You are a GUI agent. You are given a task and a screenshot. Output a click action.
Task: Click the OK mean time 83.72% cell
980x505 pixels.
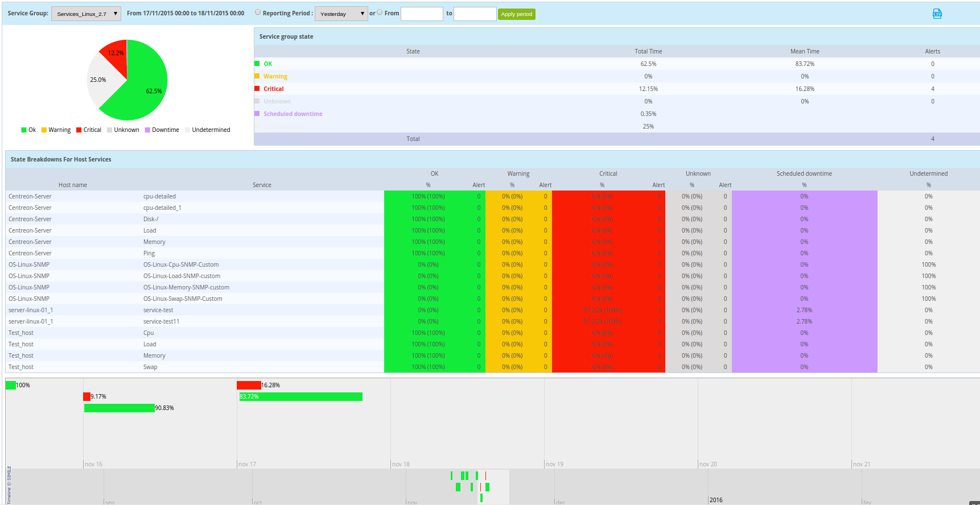[x=805, y=64]
